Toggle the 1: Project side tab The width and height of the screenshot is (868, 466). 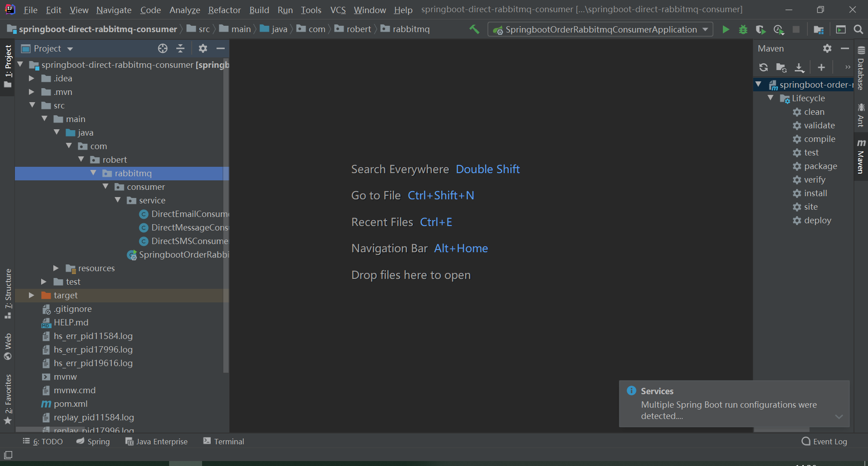8,66
